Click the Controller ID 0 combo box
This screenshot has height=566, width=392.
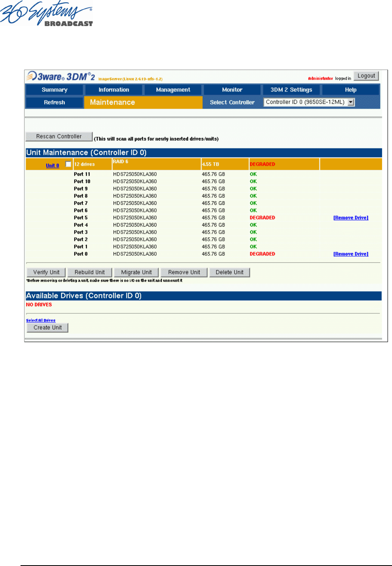(x=305, y=102)
